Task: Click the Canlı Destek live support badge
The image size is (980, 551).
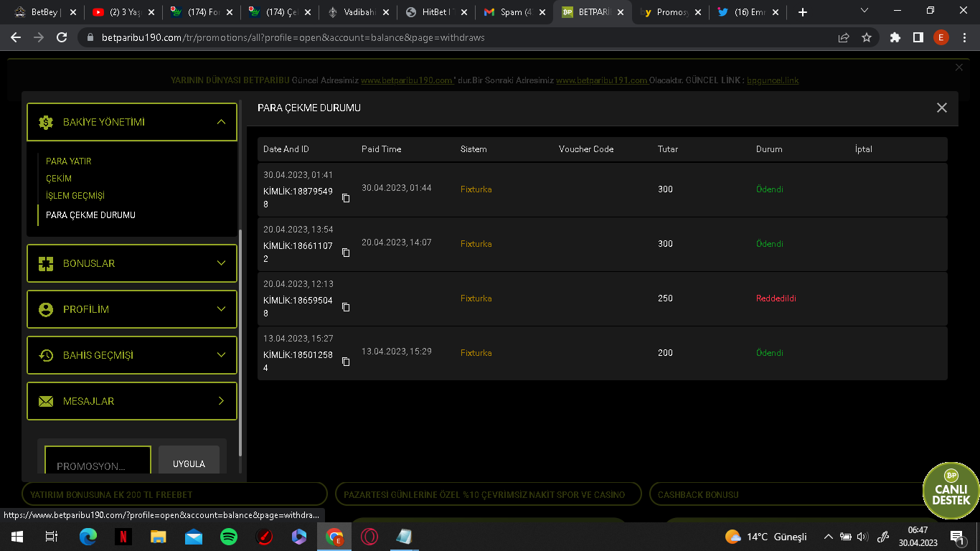Action: (x=951, y=491)
